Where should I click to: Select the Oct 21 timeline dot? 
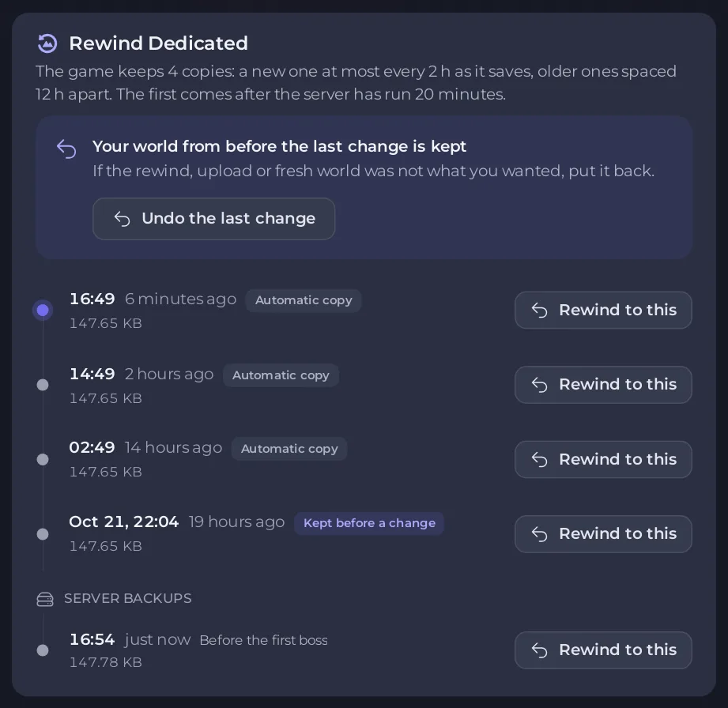point(43,534)
